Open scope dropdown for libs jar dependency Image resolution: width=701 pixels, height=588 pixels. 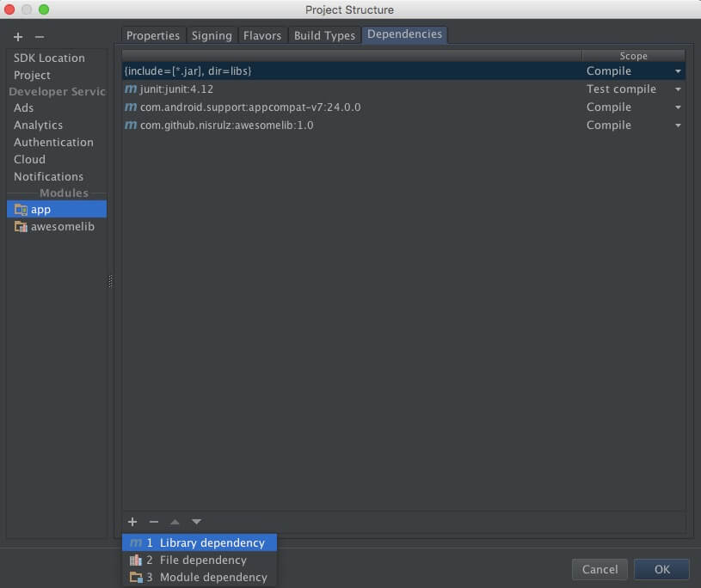(678, 71)
